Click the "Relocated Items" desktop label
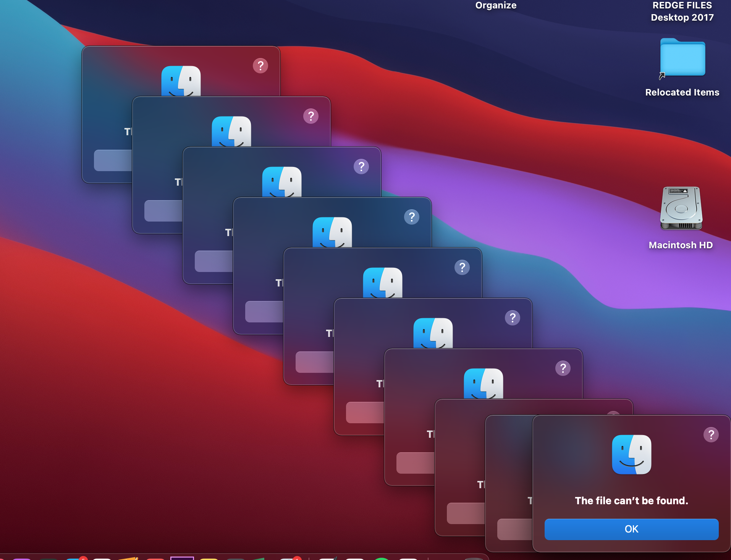731x560 pixels. [x=682, y=92]
